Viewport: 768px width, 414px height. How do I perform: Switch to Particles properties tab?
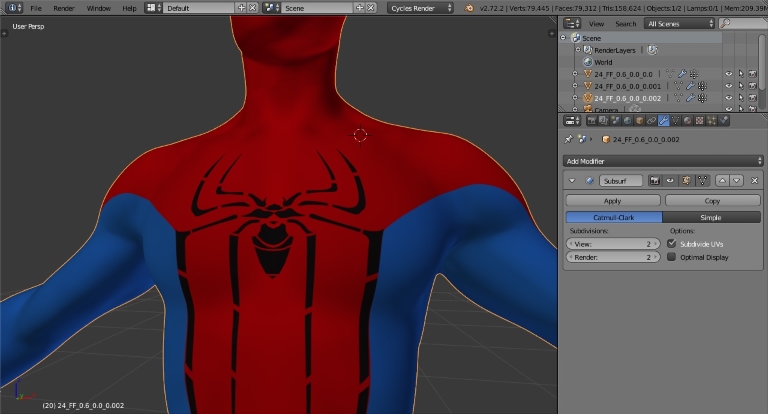click(711, 120)
